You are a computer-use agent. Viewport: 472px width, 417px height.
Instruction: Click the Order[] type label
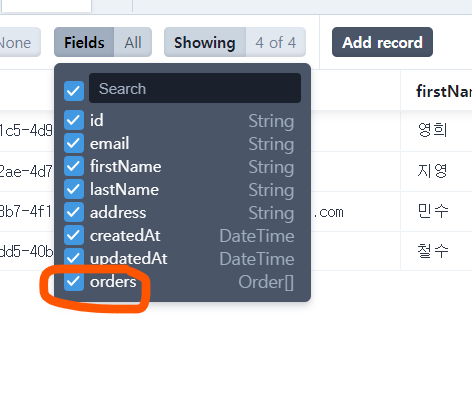point(266,282)
